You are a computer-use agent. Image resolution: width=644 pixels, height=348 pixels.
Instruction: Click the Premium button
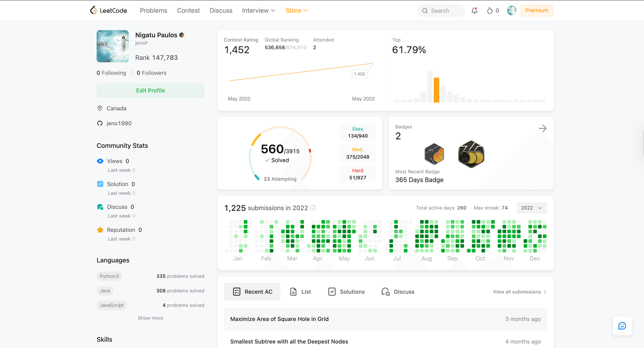pyautogui.click(x=537, y=10)
